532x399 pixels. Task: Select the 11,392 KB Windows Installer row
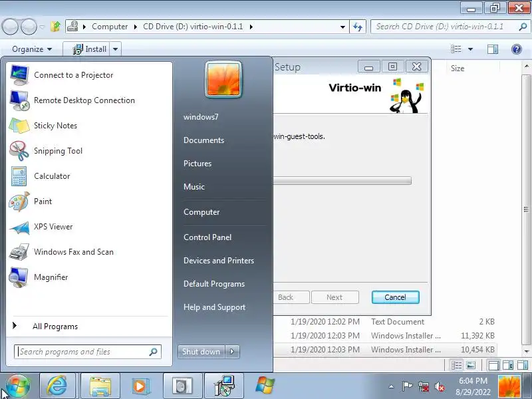[384, 336]
